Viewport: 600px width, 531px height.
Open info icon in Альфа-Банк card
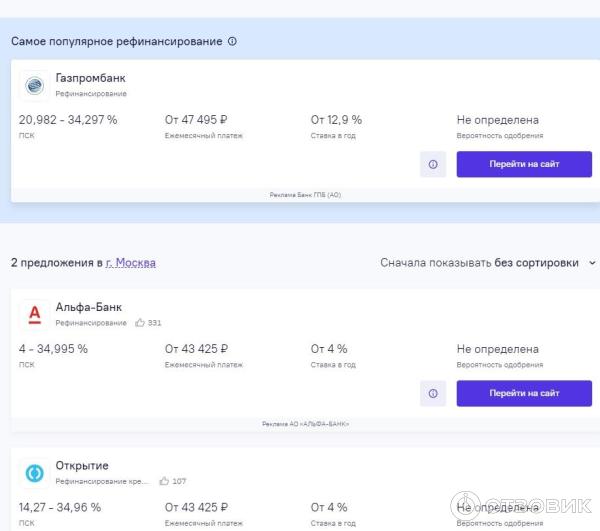pyautogui.click(x=433, y=393)
